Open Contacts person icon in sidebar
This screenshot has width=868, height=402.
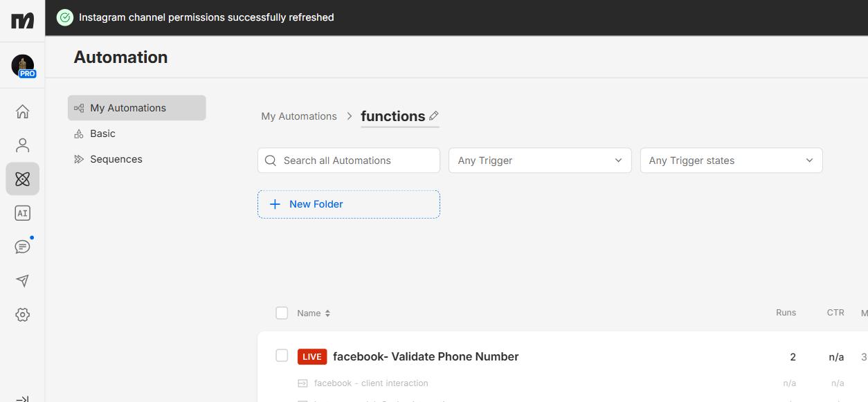tap(22, 145)
